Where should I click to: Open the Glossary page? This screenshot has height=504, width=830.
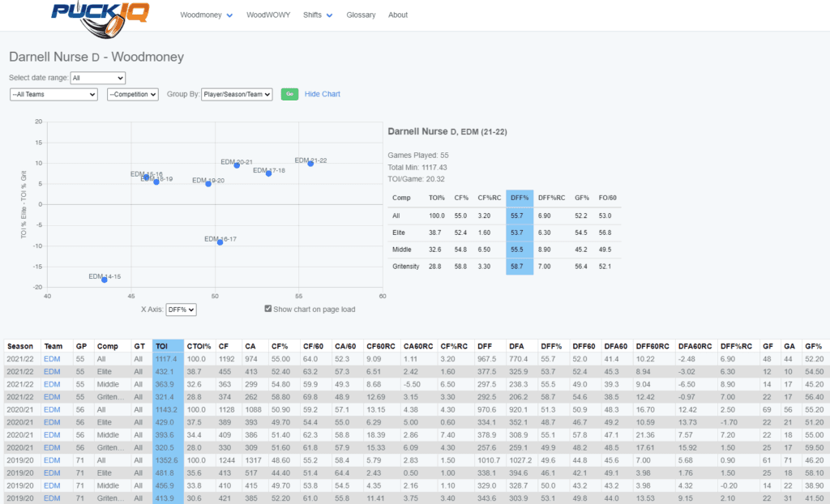point(361,15)
